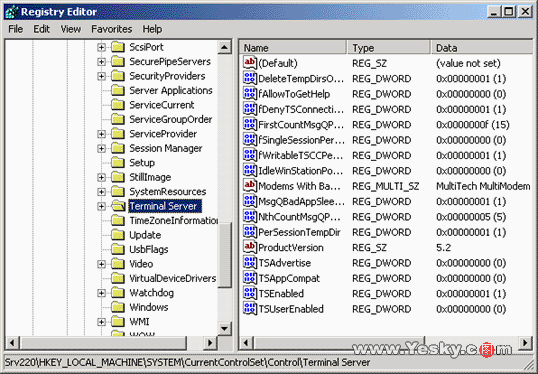Expand the Terminal Server tree node

click(102, 206)
